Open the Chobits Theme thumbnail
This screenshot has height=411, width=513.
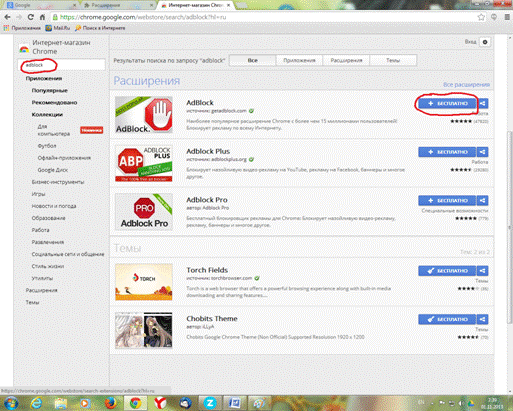coord(144,330)
